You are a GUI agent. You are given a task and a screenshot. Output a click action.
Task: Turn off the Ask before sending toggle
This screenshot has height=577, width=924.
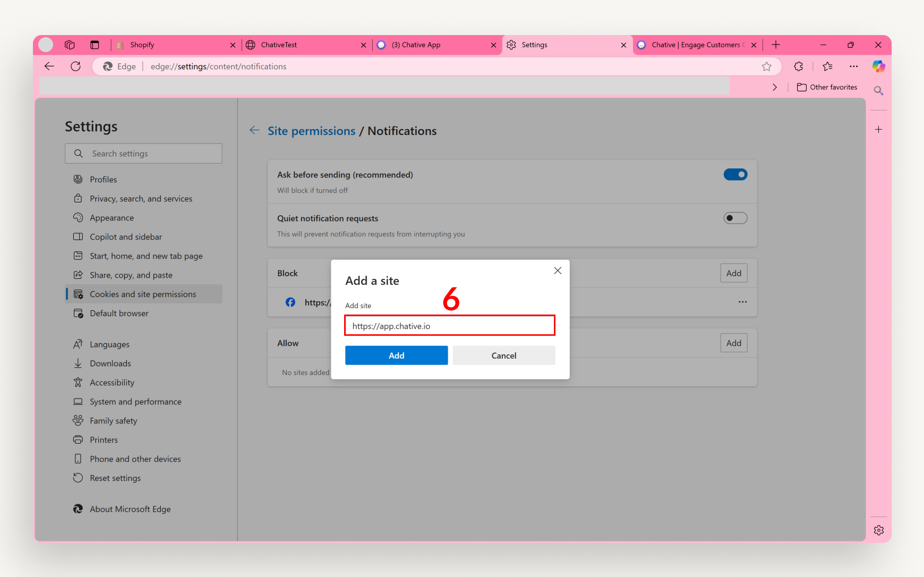(x=735, y=174)
